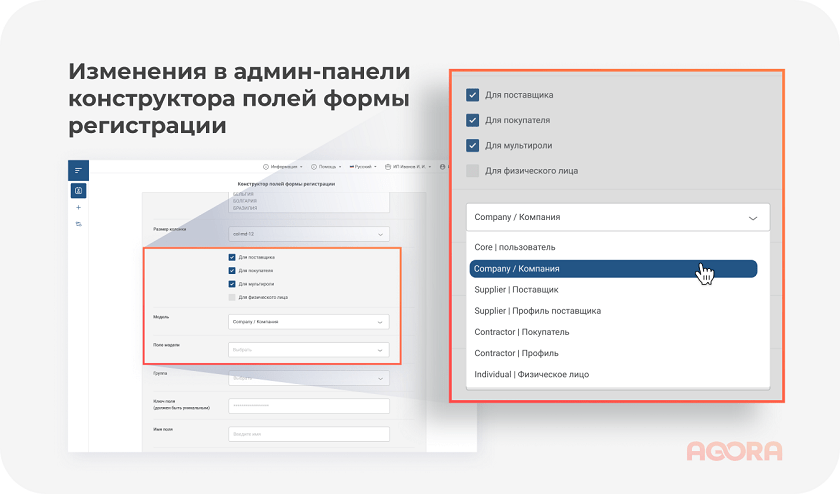This screenshot has height=494, width=840.
Task: Open the highlighted registration form sidebar icon
Action: coord(78,190)
